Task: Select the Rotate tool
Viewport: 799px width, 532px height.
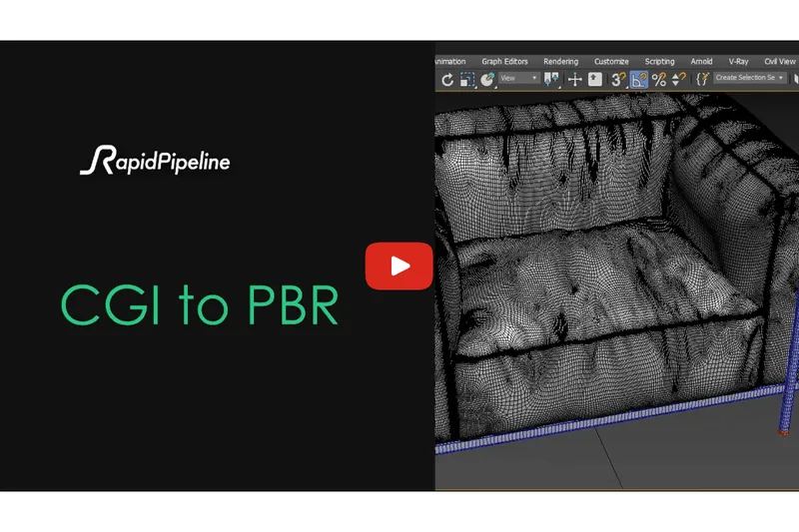Action: (x=447, y=79)
